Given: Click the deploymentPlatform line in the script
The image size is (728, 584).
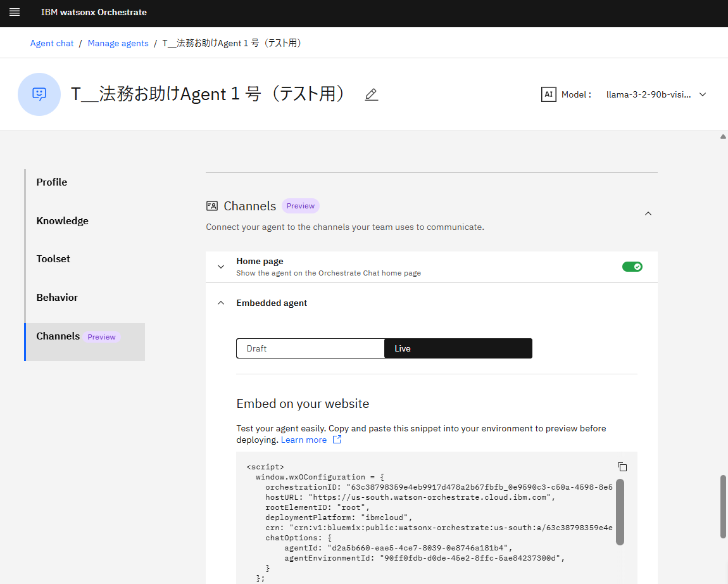Looking at the screenshot, I should pyautogui.click(x=339, y=517).
